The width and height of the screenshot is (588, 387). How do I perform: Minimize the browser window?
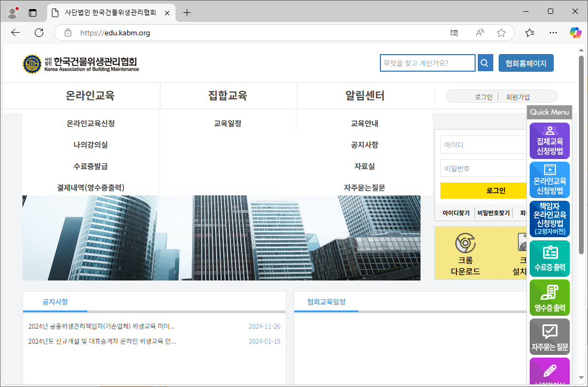tap(526, 12)
